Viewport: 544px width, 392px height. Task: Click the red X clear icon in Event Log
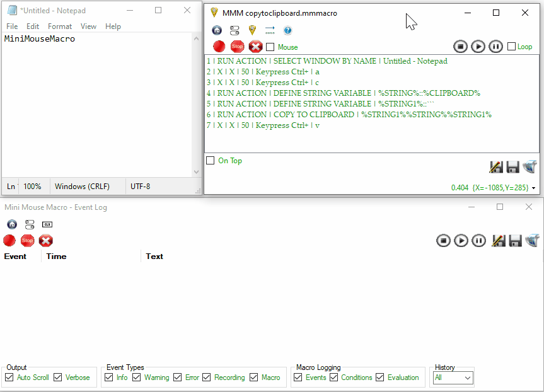coord(45,240)
